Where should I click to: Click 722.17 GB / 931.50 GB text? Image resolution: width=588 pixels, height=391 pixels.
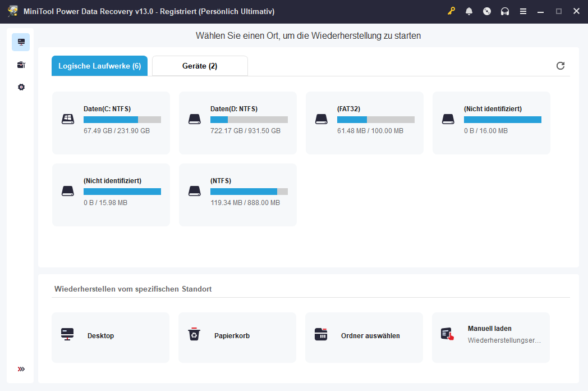pos(245,131)
